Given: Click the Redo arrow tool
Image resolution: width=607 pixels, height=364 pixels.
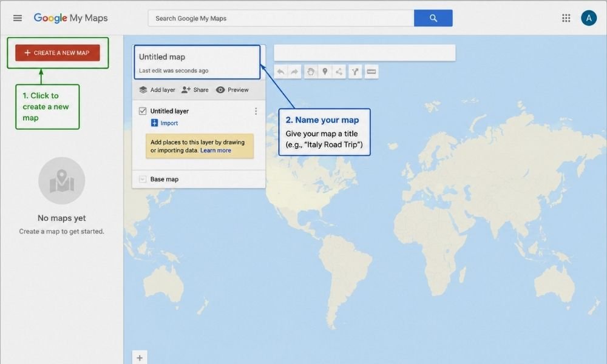Looking at the screenshot, I should point(294,72).
